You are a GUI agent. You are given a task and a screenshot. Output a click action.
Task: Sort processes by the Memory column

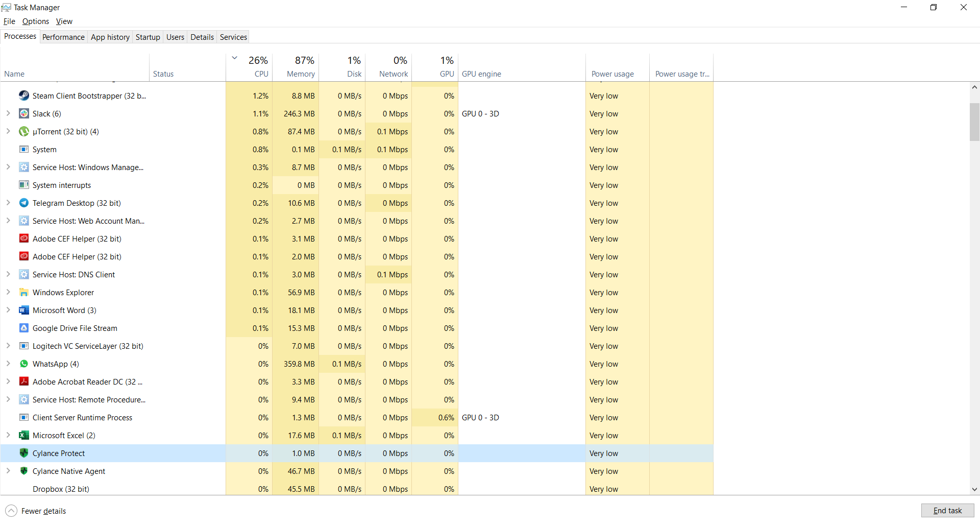[296, 67]
